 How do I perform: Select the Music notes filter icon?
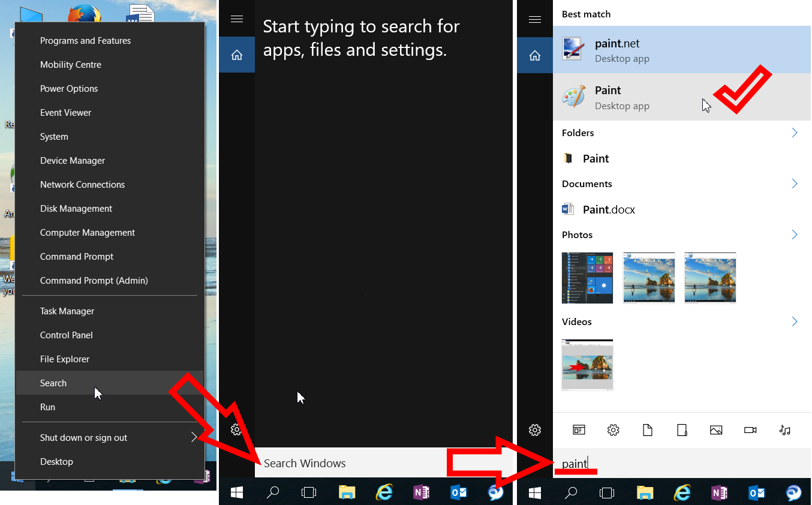[784, 430]
